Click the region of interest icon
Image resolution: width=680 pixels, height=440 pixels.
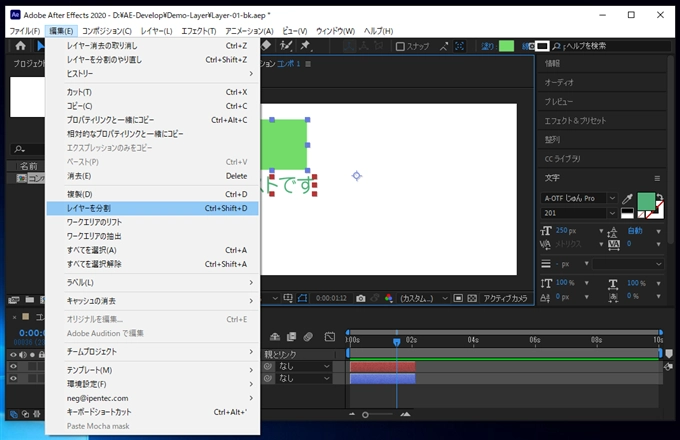tap(458, 298)
